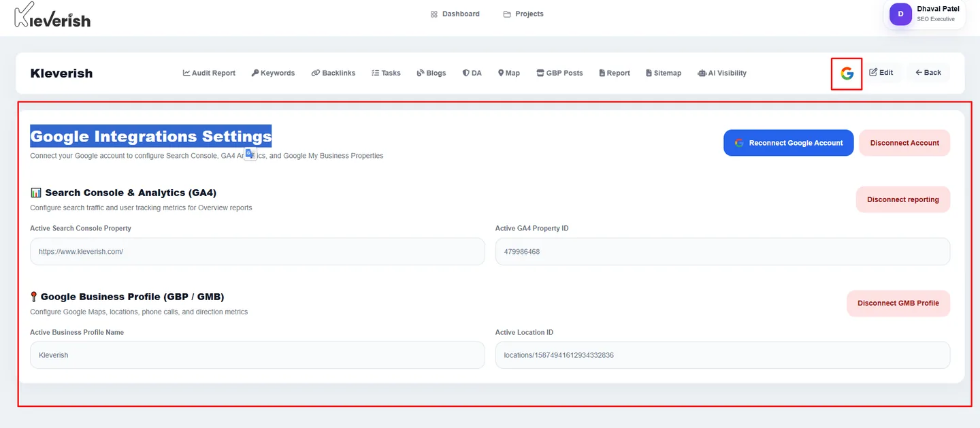Click the Disconnect reporting button

(903, 199)
